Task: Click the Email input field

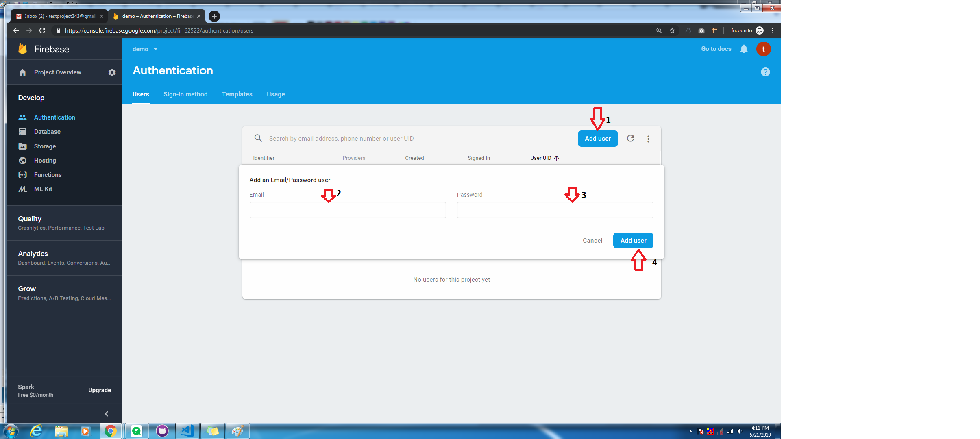Action: click(347, 210)
